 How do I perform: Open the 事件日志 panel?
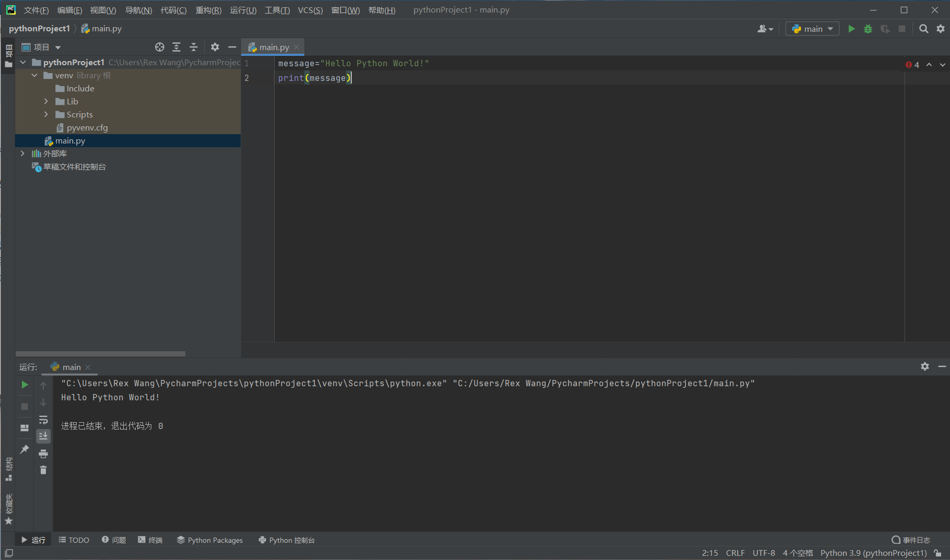[911, 540]
